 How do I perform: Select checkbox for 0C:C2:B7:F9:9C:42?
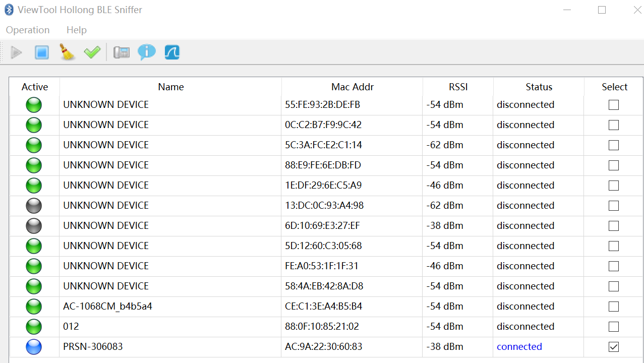click(x=614, y=125)
